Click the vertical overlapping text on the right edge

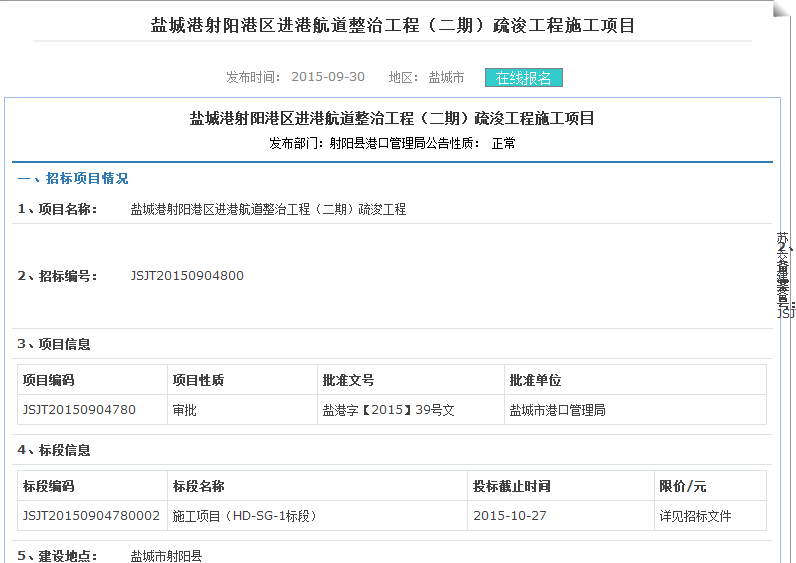(784, 275)
